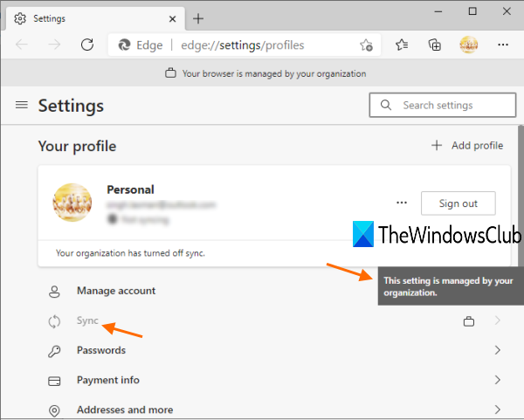Open a new tab with plus
This screenshot has width=524, height=420.
198,18
